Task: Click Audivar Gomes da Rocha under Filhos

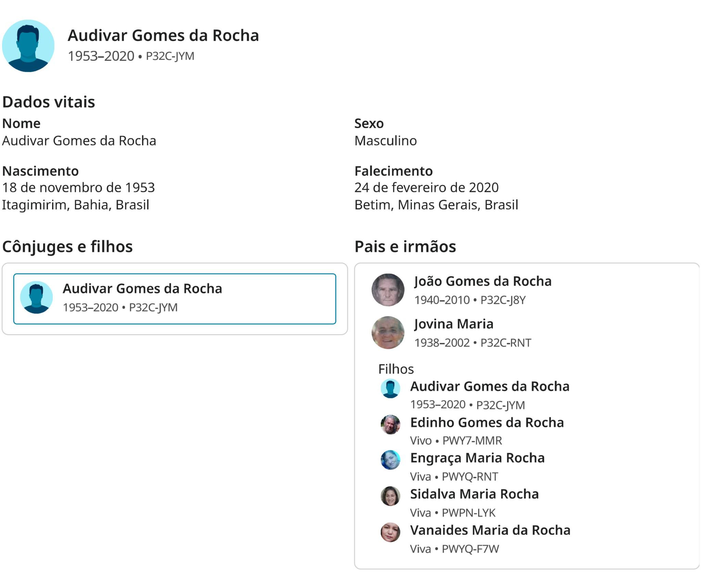Action: click(x=489, y=386)
